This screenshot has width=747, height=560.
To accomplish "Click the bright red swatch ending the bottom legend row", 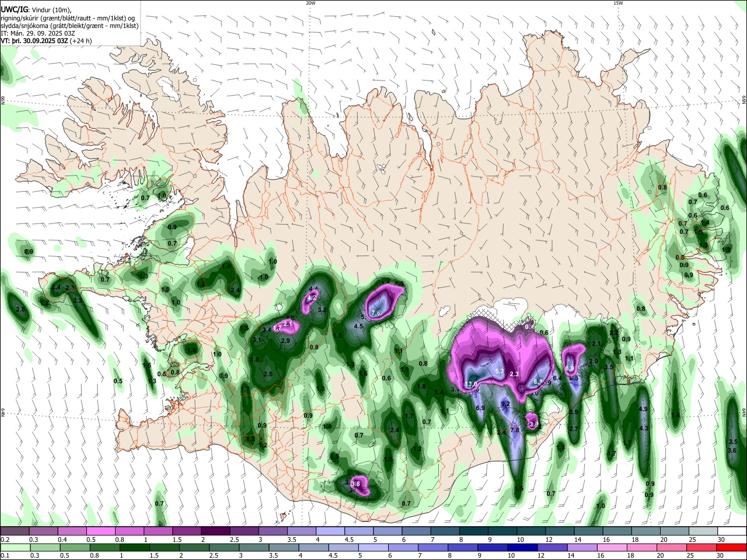I will 731,547.
